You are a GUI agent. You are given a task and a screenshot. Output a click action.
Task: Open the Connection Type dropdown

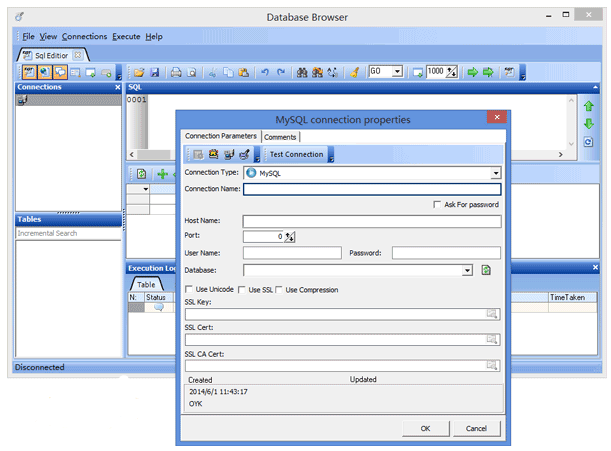click(495, 173)
